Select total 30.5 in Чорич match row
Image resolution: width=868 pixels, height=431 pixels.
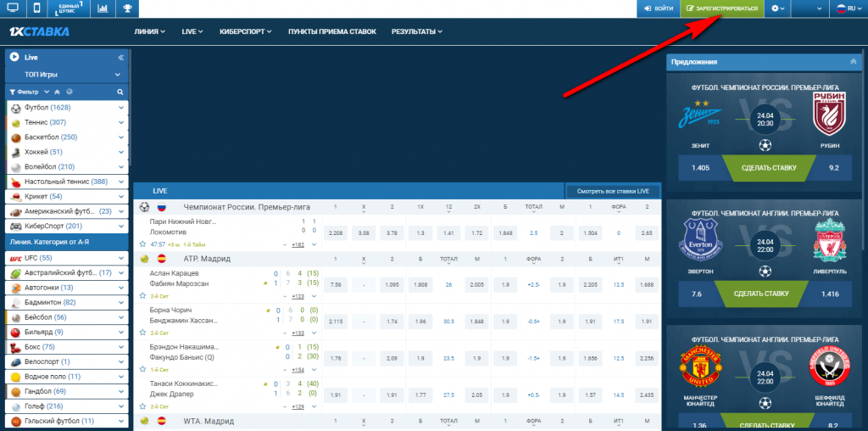[x=448, y=322]
